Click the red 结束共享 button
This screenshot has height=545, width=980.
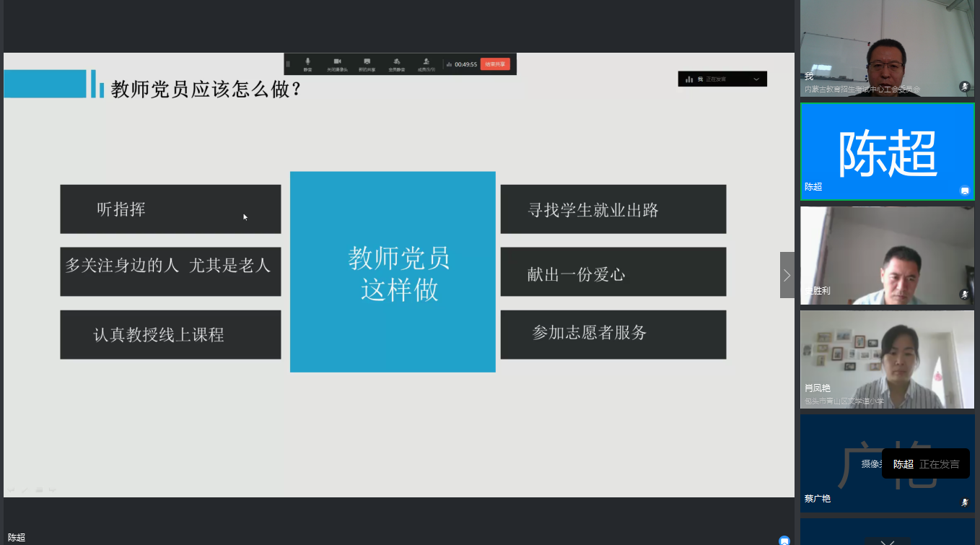pos(495,64)
